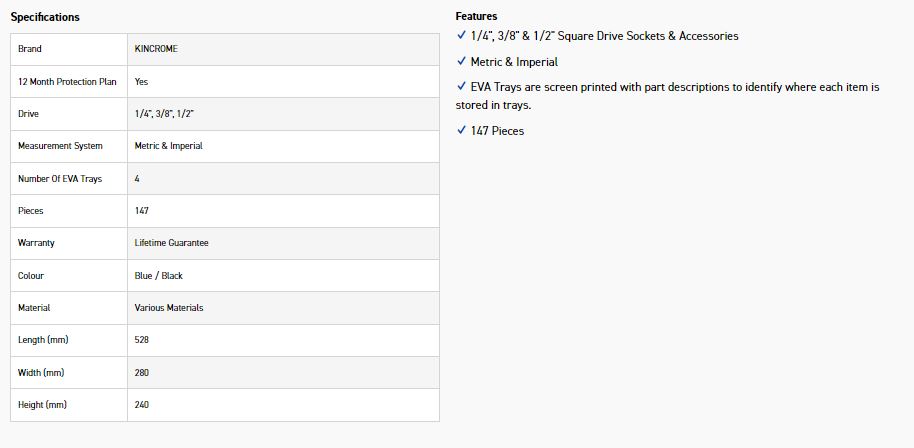Screen dimensions: 914x448
Task: Click the 147 Pieces feature text
Action: click(x=497, y=131)
